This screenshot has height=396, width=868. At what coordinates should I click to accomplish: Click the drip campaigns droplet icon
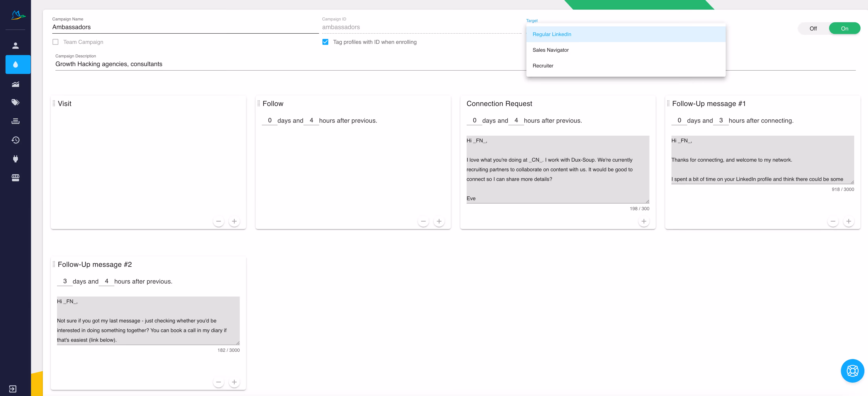[16, 64]
